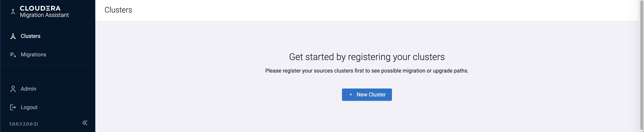644x132 pixels.
Task: Click the Logout exit-arrow icon
Action: click(x=13, y=107)
